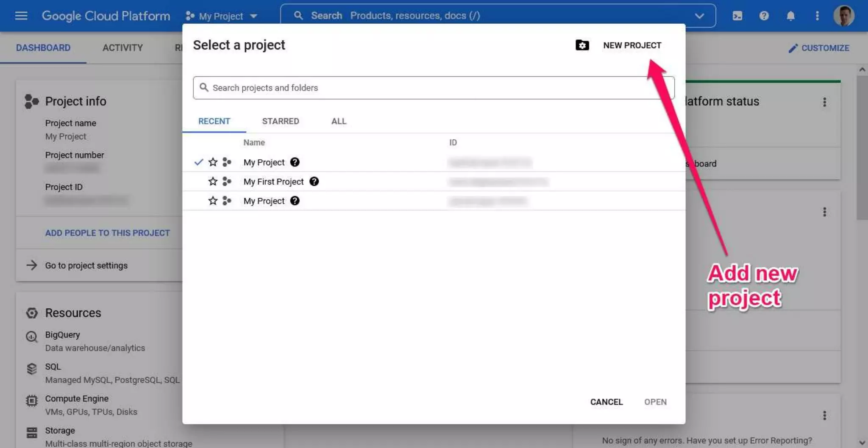Open the Dashboard tab
The height and width of the screenshot is (448, 868).
43,48
